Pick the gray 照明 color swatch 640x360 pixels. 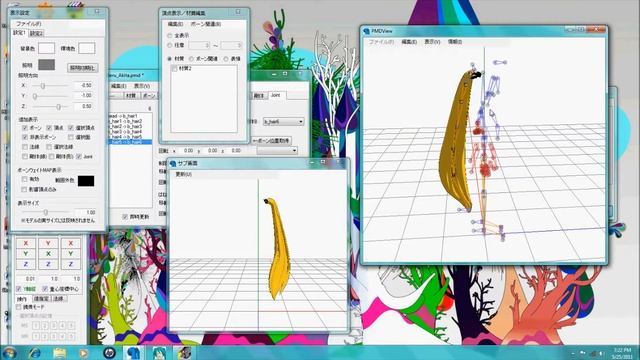tap(46, 64)
